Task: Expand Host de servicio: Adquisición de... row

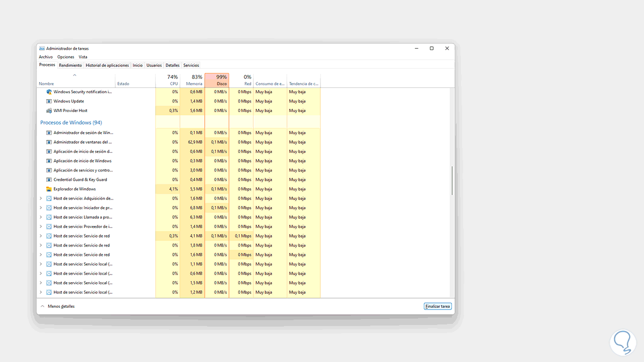Action: pyautogui.click(x=41, y=198)
